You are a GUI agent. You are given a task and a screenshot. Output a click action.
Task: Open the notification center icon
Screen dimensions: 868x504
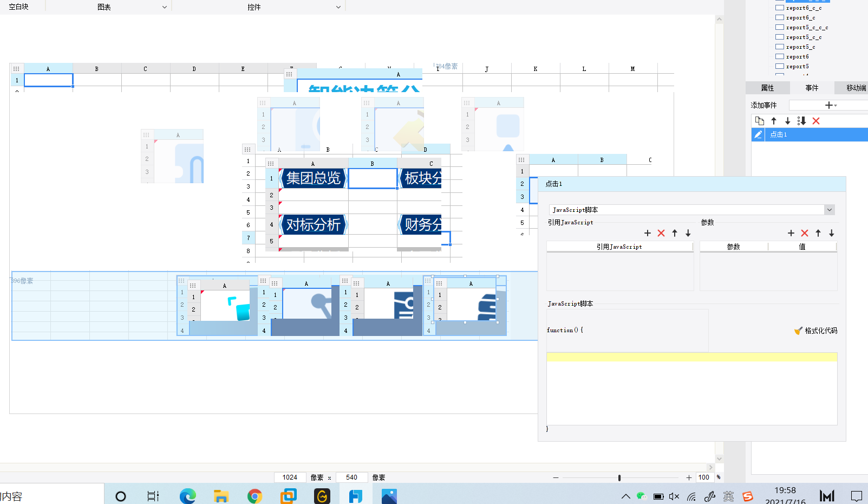(x=856, y=496)
